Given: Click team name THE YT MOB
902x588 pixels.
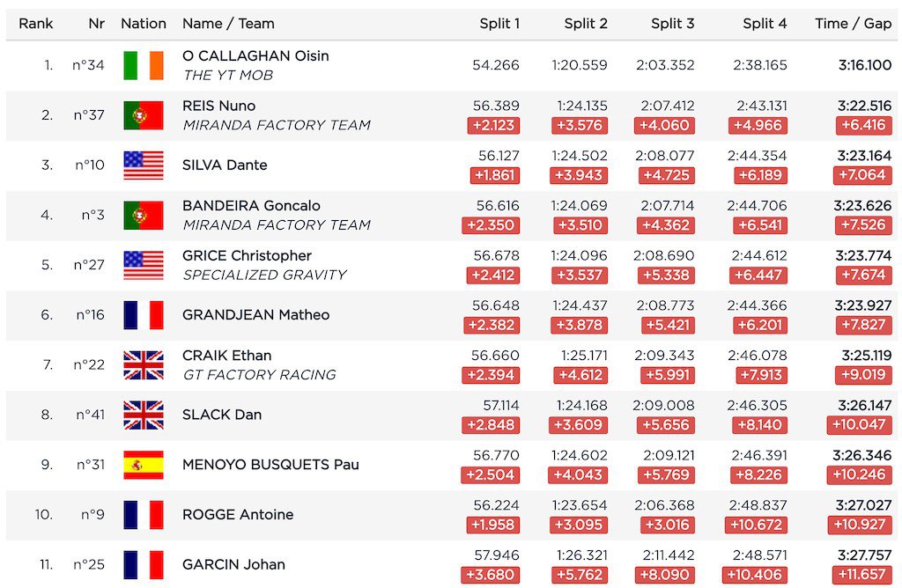Looking at the screenshot, I should click(x=228, y=76).
